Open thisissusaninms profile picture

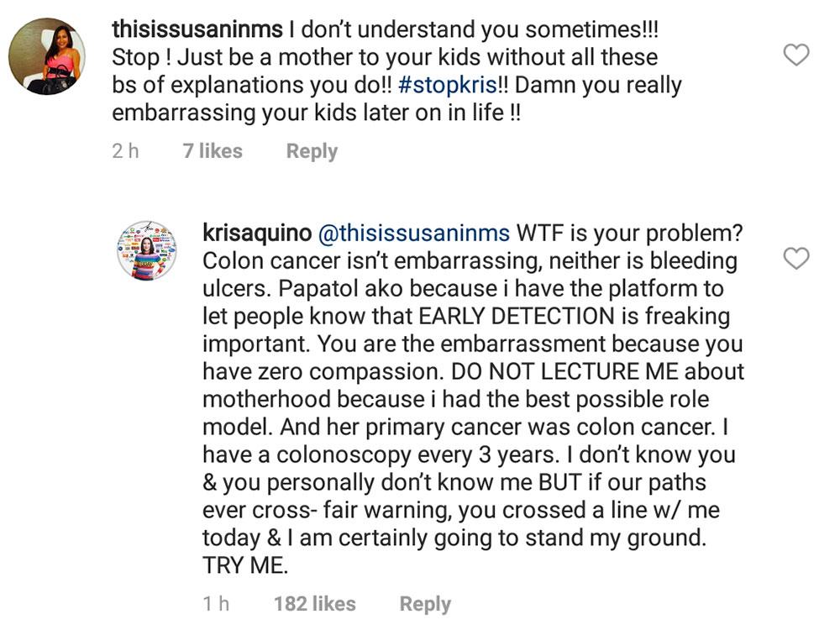[x=46, y=56]
